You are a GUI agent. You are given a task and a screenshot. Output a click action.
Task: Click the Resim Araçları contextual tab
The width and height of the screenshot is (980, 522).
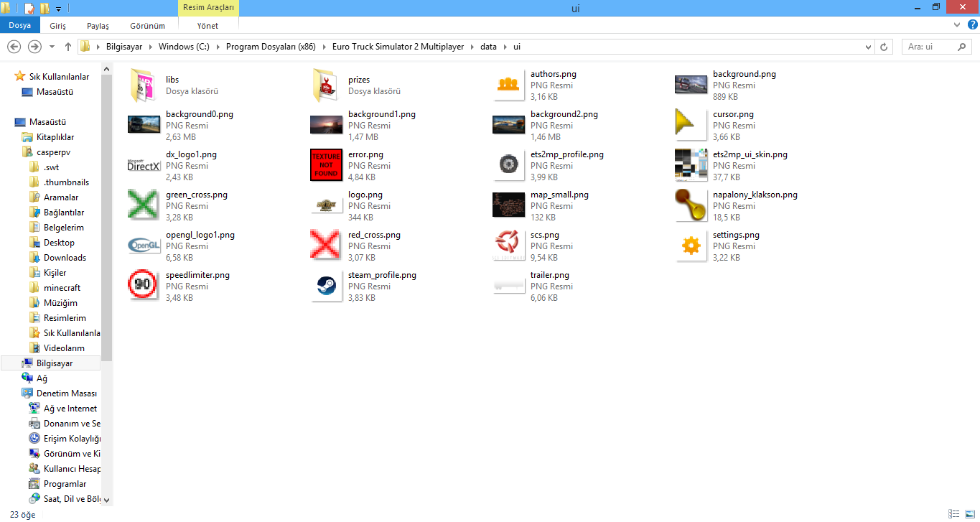(x=208, y=8)
